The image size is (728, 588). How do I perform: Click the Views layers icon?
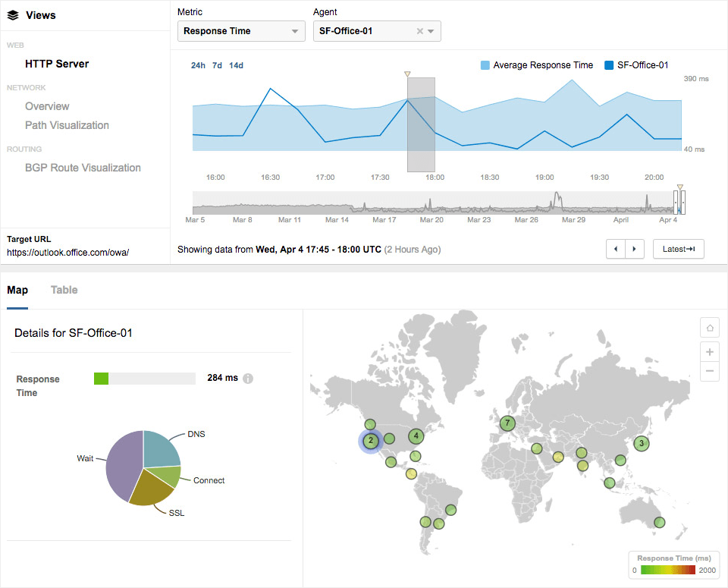(x=13, y=15)
